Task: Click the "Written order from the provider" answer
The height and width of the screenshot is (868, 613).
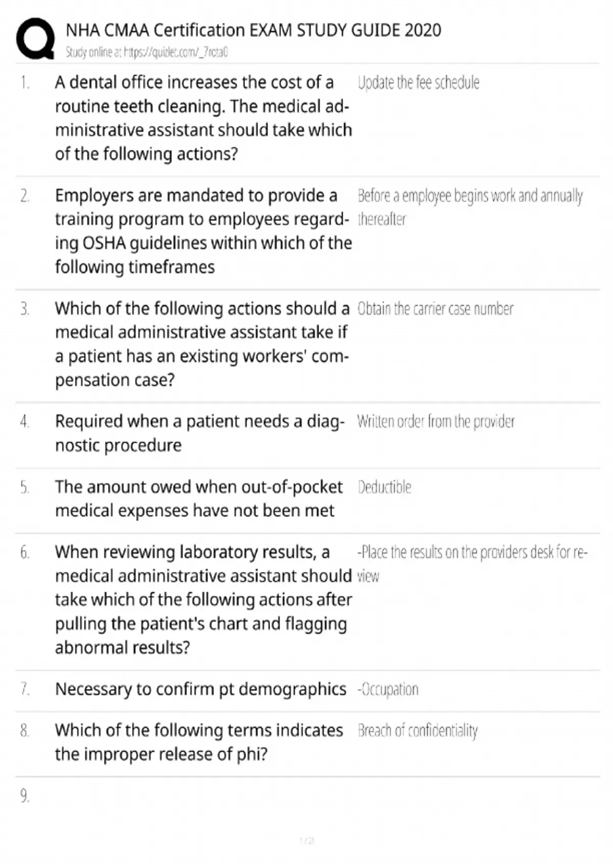Action: (436, 422)
